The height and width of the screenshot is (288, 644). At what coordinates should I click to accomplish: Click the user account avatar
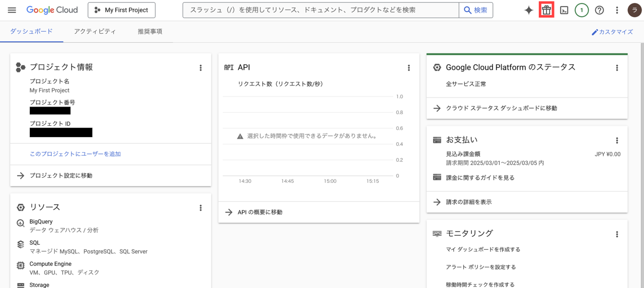[634, 10]
